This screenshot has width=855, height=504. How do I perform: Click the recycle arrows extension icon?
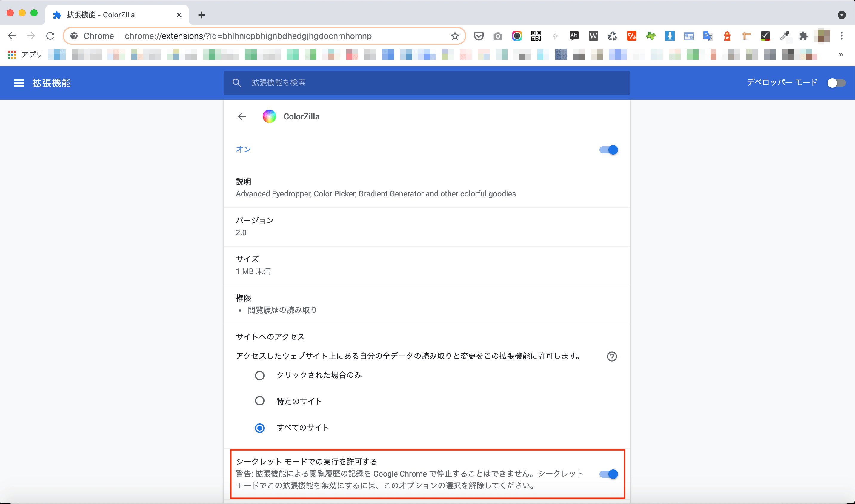pos(612,36)
